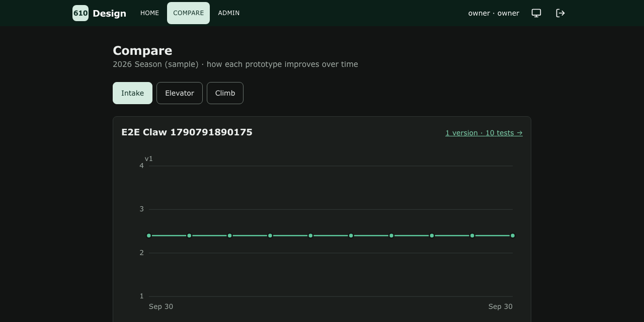Screen dimensions: 644x322
Task: Toggle the display theme monitor icon
Action: point(536,13)
